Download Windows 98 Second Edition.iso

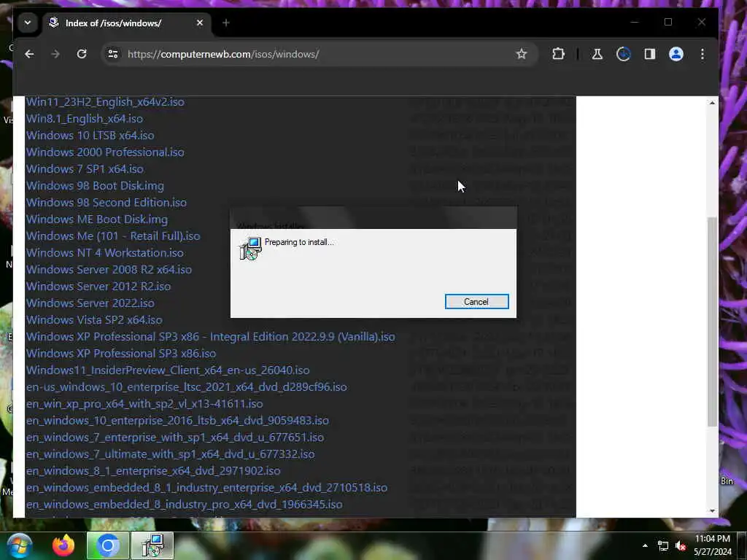coord(107,203)
